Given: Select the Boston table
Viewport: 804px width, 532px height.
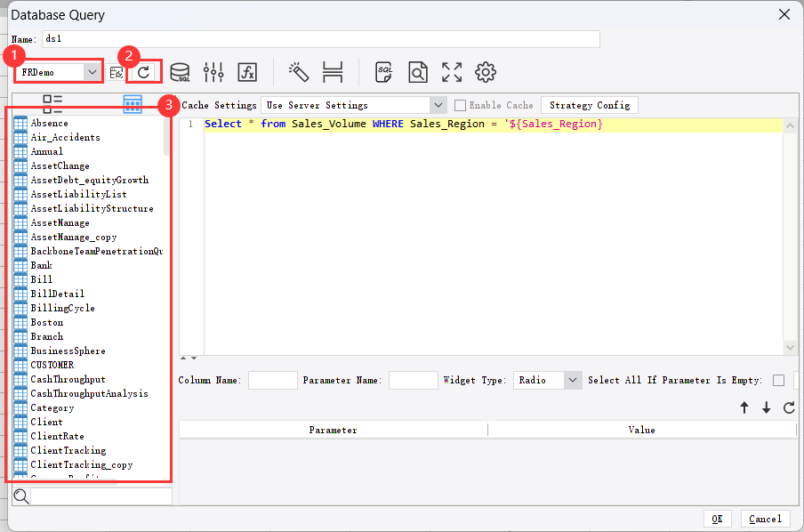Looking at the screenshot, I should (46, 323).
